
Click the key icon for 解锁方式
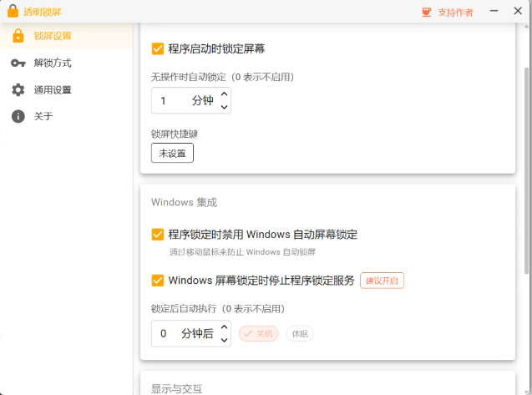pyautogui.click(x=18, y=63)
